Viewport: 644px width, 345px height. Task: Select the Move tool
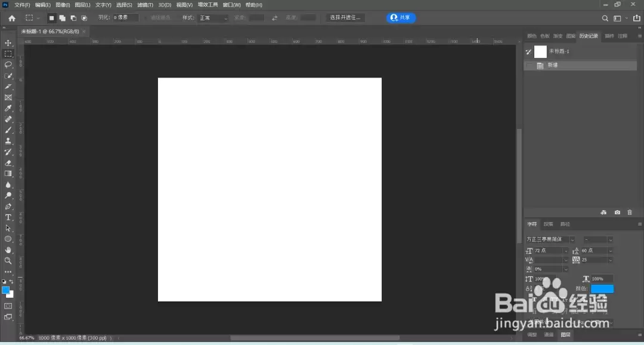tap(8, 43)
